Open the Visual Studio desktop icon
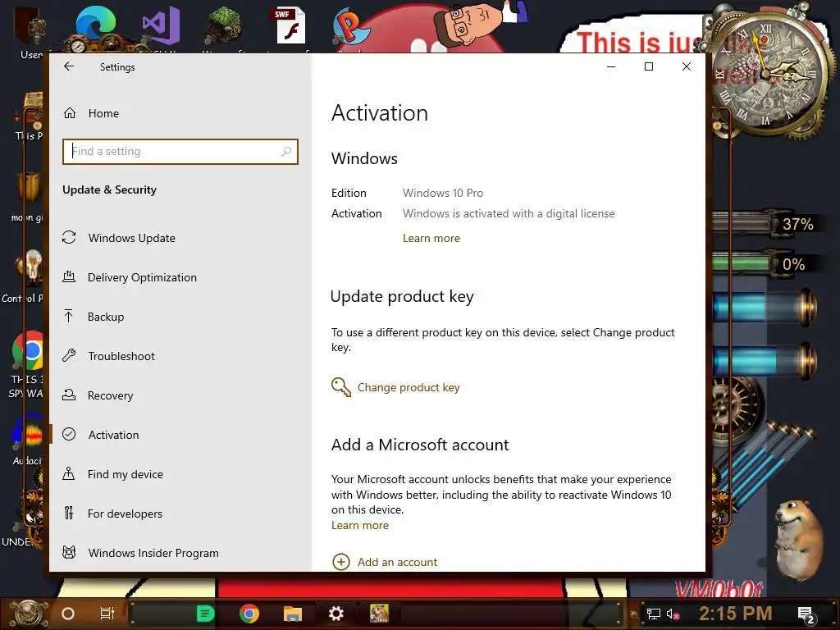 click(x=161, y=27)
